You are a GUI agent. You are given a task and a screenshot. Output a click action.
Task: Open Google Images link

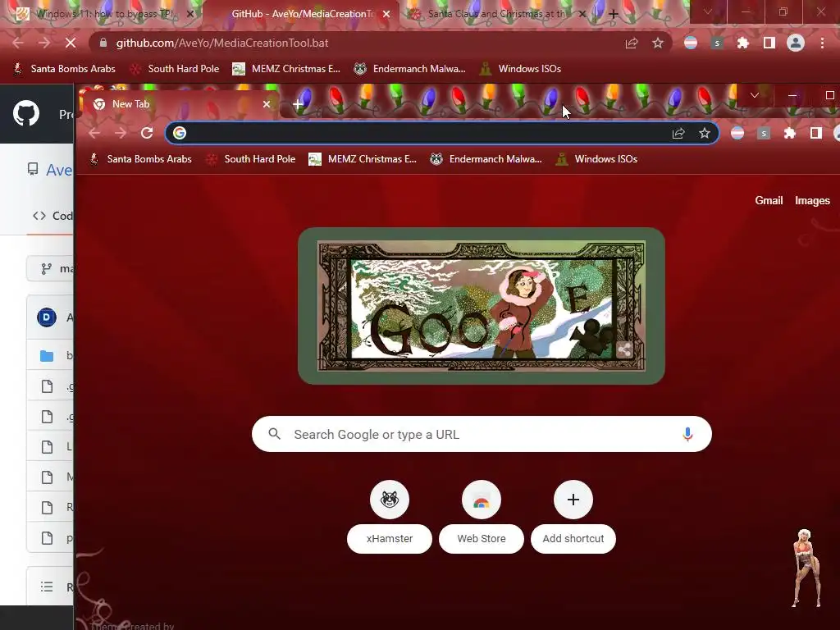click(812, 200)
